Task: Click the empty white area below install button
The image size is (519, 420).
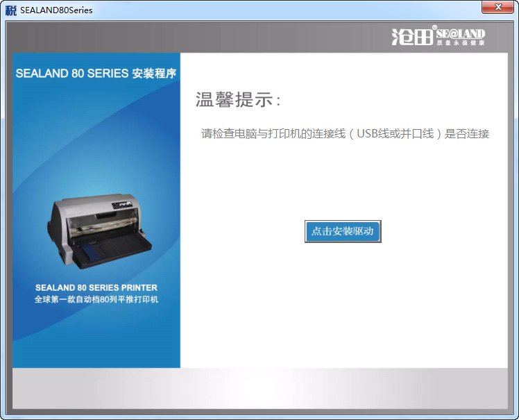Action: [x=343, y=305]
